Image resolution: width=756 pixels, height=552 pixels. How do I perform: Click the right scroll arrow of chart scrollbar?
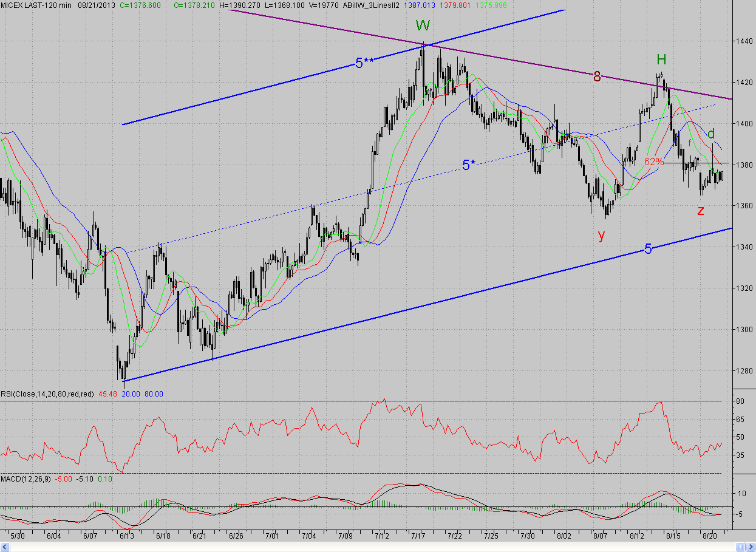click(750, 548)
